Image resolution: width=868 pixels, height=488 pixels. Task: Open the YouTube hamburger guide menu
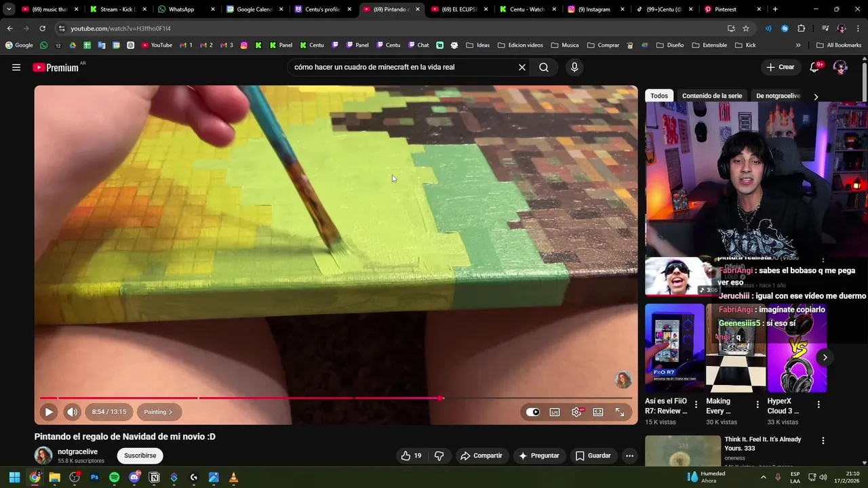(16, 67)
